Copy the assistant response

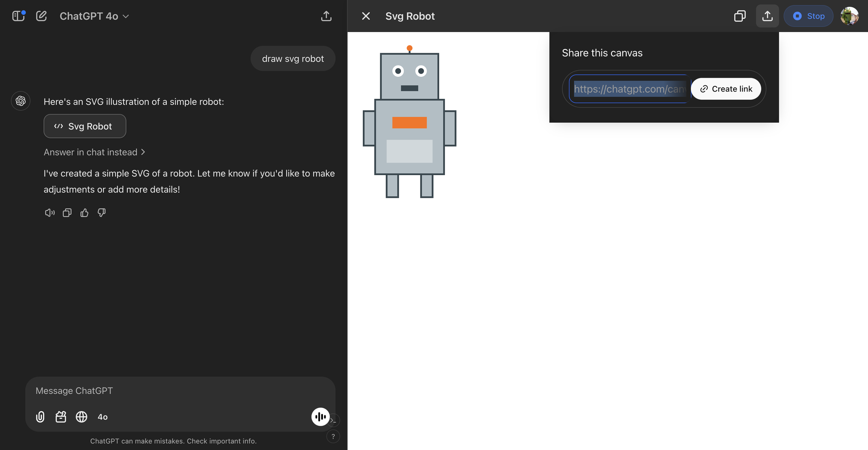[67, 212]
